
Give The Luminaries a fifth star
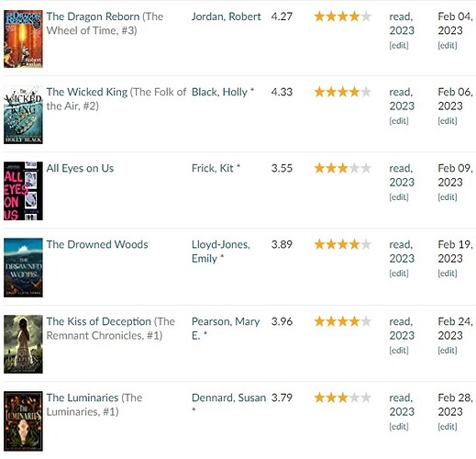click(x=366, y=397)
